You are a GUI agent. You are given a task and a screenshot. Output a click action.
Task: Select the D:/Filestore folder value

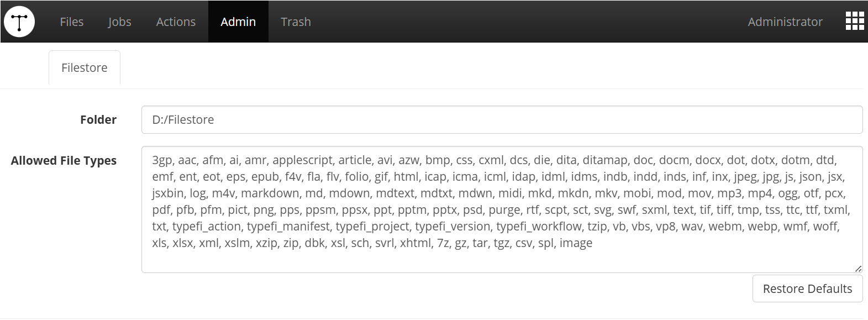pyautogui.click(x=182, y=119)
